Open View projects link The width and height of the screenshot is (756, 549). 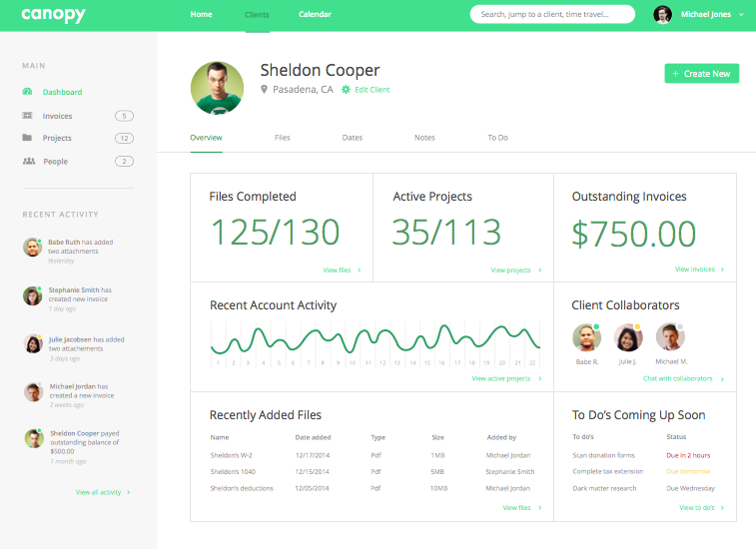pos(510,270)
